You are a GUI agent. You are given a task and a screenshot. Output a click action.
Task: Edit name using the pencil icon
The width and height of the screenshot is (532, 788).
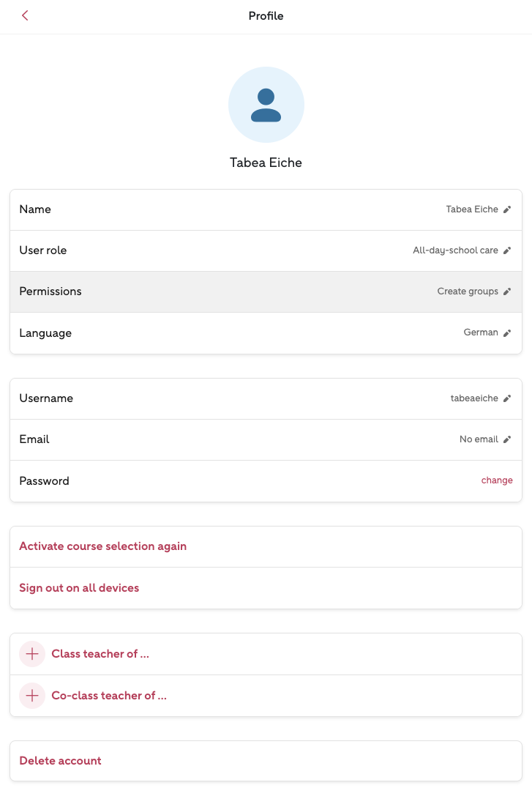click(507, 209)
